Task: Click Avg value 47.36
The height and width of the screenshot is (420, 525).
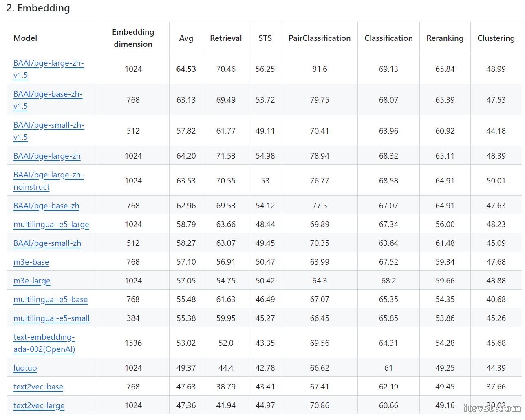Action: tap(186, 405)
